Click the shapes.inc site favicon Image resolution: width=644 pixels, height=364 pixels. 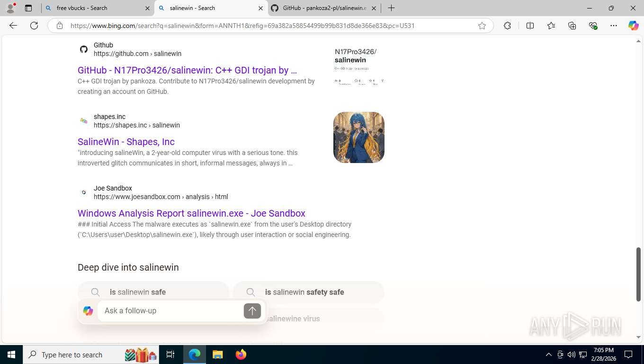(x=84, y=121)
